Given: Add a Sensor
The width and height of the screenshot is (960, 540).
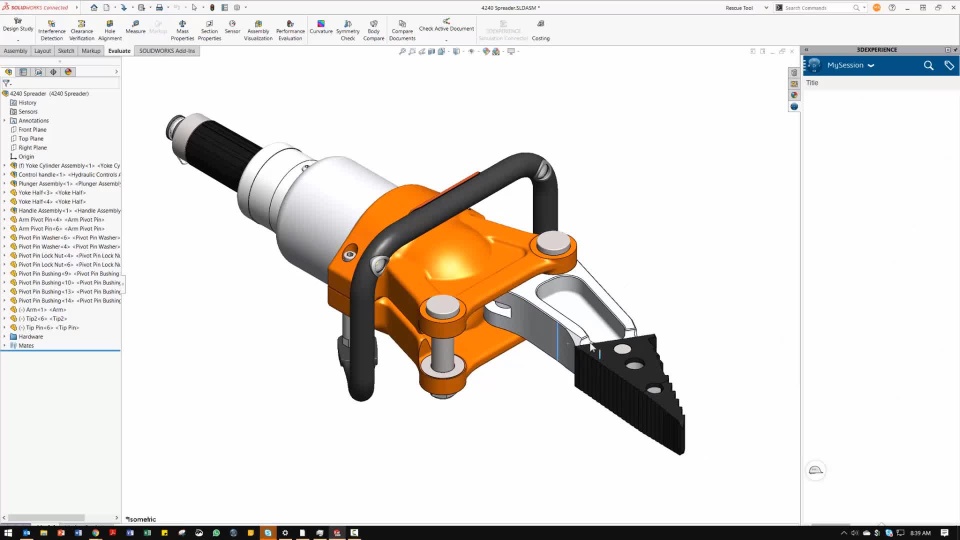Looking at the screenshot, I should (232, 27).
